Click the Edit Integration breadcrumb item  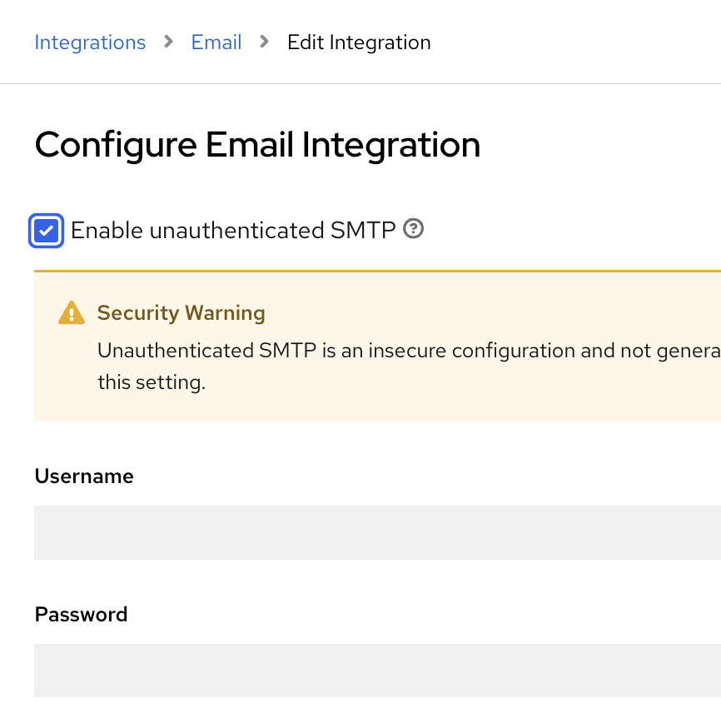359,42
